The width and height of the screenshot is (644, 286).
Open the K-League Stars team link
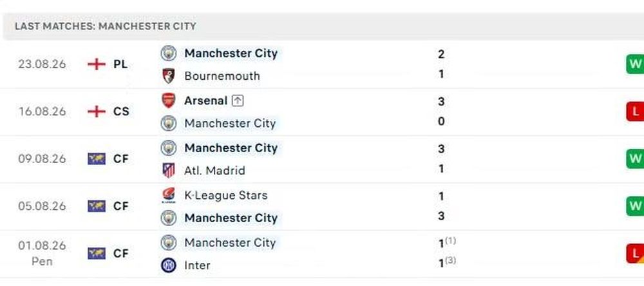226,195
